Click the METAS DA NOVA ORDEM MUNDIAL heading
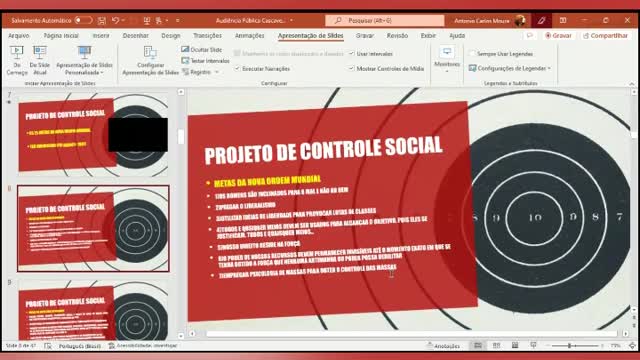 [267, 181]
